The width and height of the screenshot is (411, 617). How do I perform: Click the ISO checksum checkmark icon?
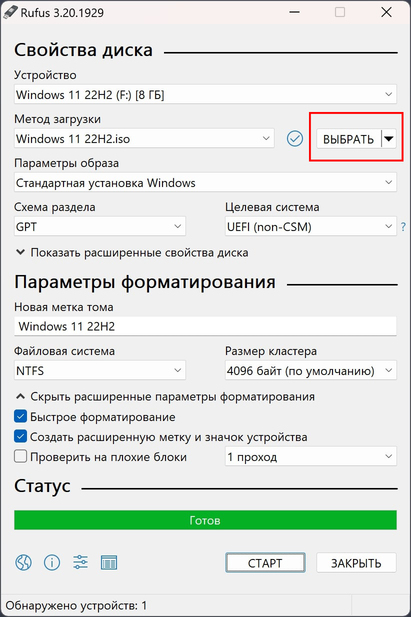tap(294, 139)
